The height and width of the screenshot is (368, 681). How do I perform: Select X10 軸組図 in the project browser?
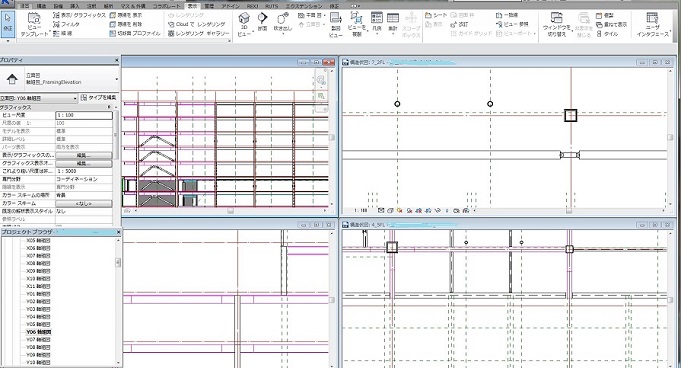tap(38, 278)
